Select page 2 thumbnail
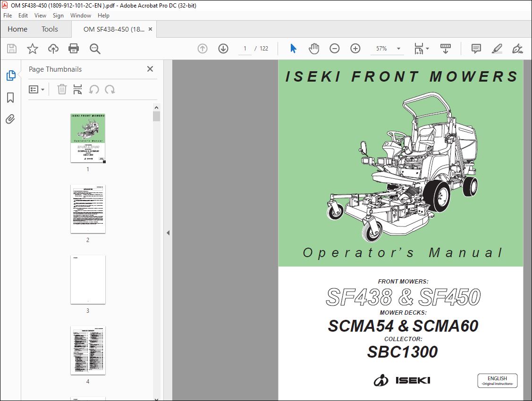Screen dimensions: 532x401 tap(88, 209)
